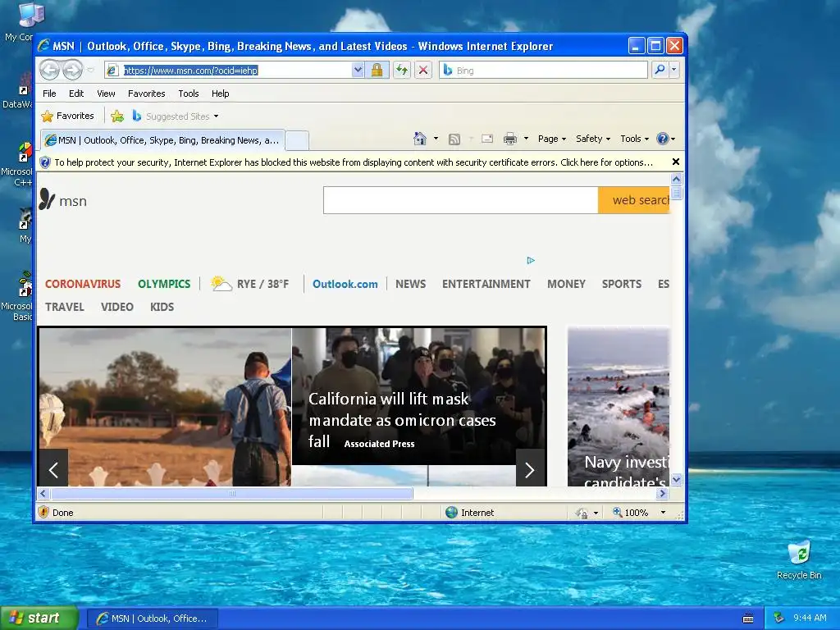Open the Favorites menu

pyautogui.click(x=146, y=94)
